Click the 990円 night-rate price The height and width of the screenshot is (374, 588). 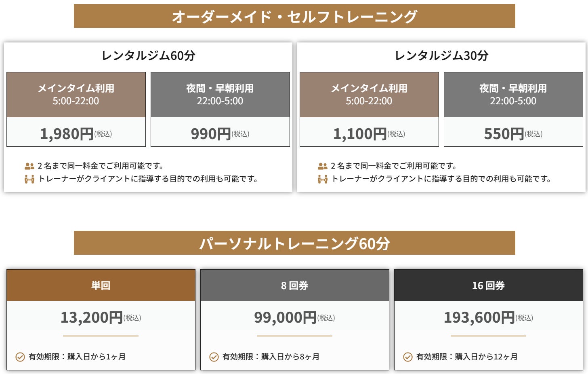pos(211,134)
